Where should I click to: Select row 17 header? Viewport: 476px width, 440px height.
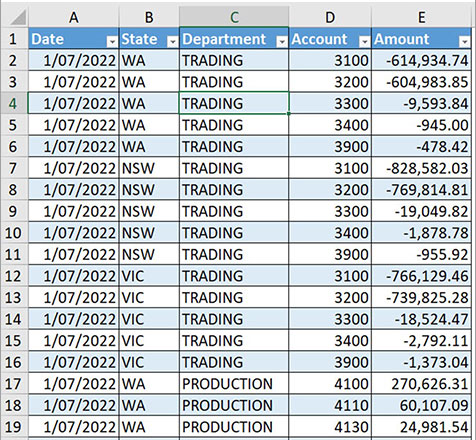pos(14,384)
